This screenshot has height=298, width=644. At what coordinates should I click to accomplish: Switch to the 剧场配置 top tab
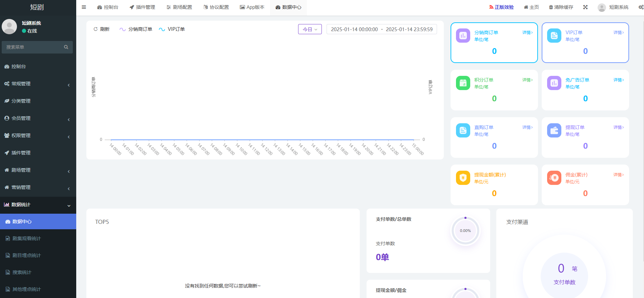point(179,7)
